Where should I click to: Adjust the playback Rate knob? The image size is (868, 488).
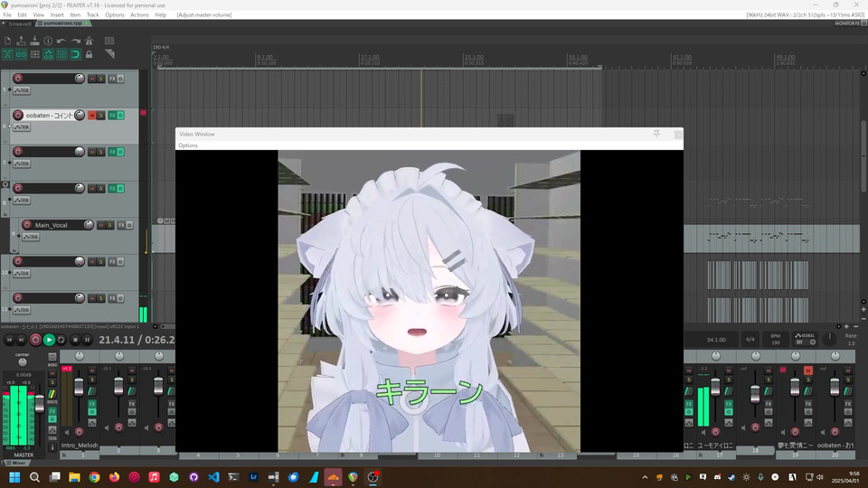(x=829, y=339)
